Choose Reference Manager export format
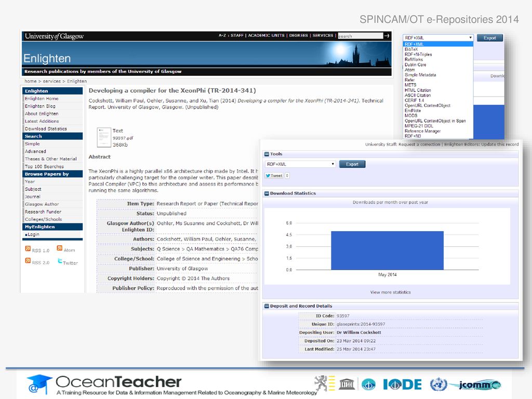This screenshot has width=532, height=399. [x=422, y=131]
